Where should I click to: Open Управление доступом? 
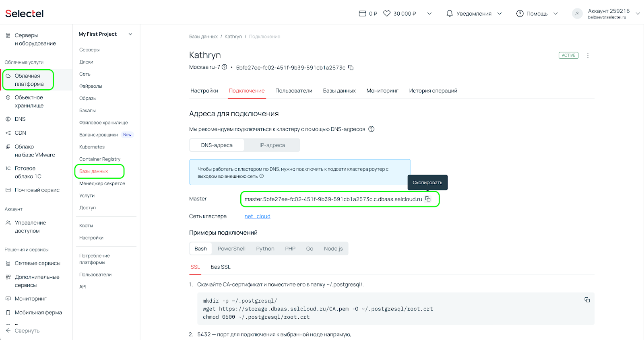(x=31, y=227)
